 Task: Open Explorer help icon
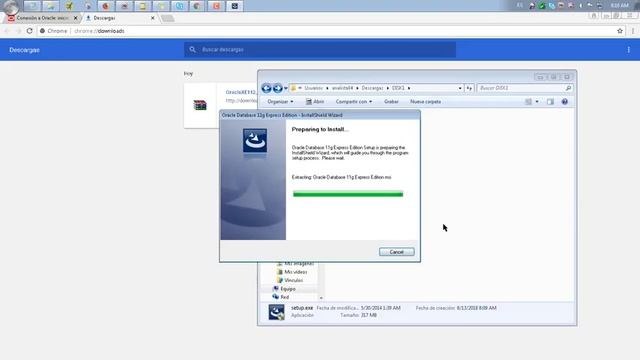564,102
